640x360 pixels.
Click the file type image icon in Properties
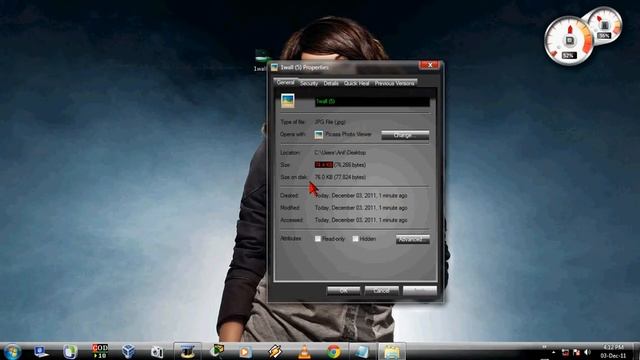(x=288, y=101)
